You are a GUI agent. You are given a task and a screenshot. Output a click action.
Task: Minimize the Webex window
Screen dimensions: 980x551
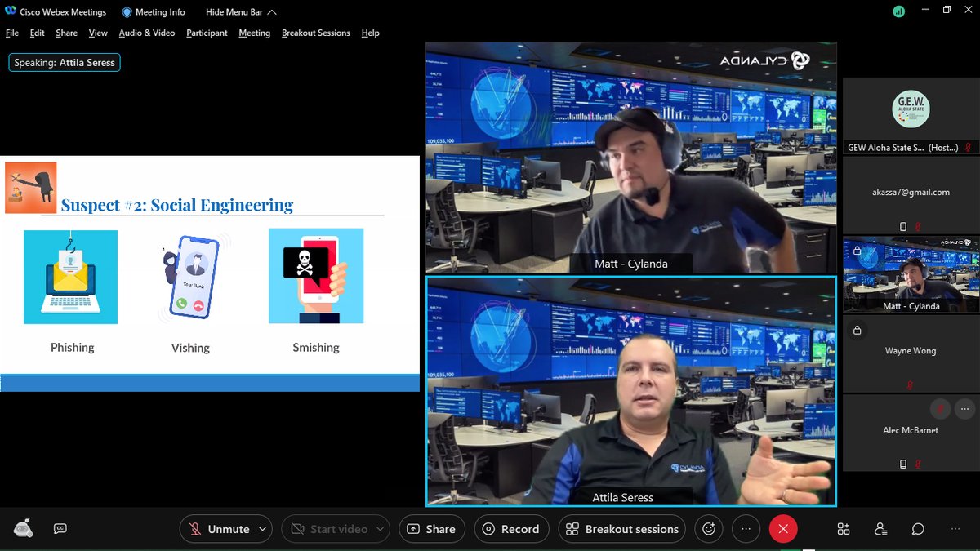[x=924, y=10]
